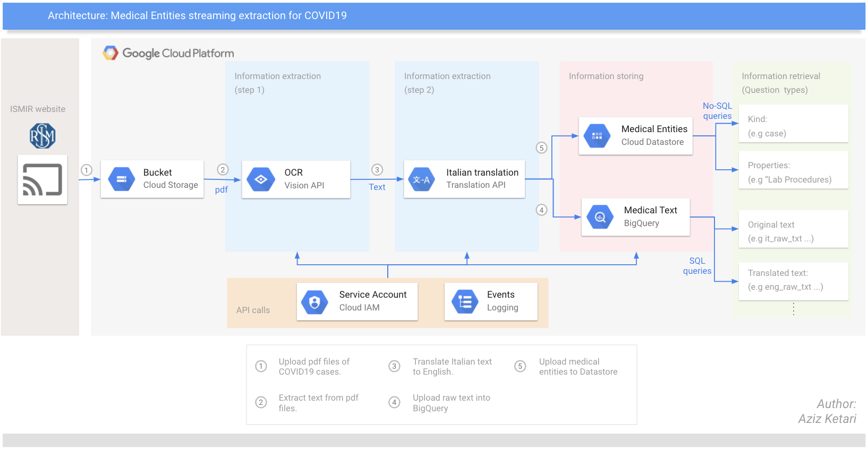868x450 pixels.
Task: Click the SQL queries label
Action: pos(697,266)
